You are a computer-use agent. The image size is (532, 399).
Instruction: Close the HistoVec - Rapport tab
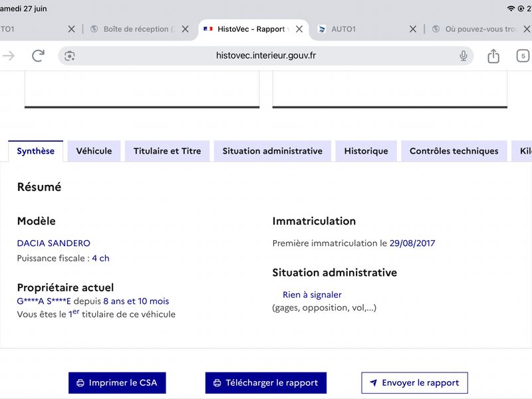pyautogui.click(x=299, y=29)
